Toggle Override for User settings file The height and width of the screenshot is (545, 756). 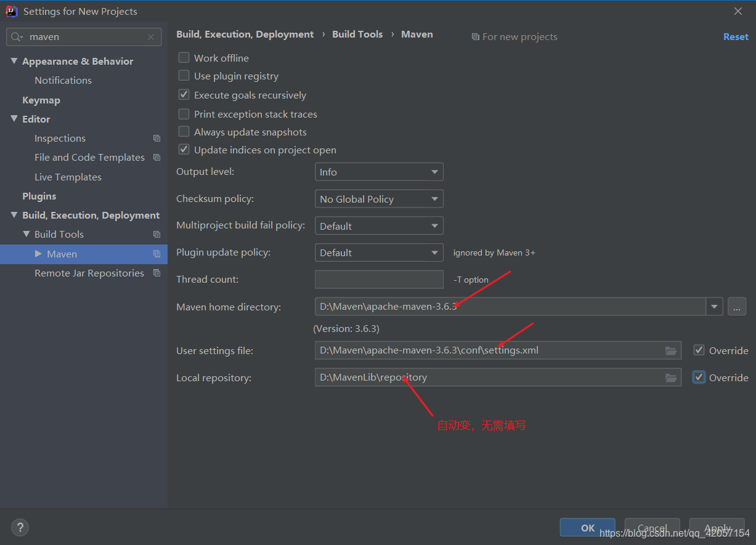point(699,350)
